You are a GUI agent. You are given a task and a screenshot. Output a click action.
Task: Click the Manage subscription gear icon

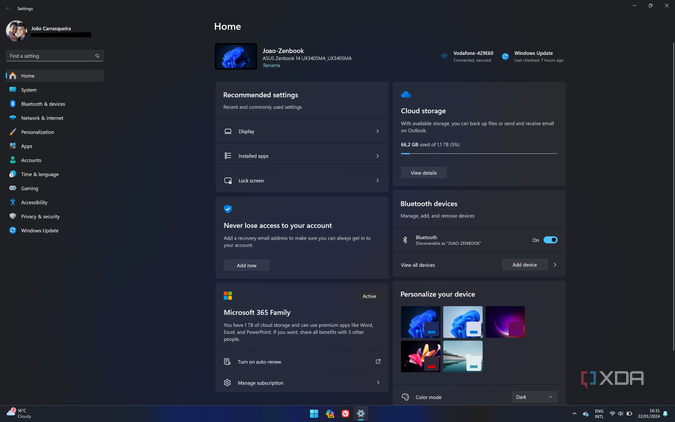(x=227, y=382)
